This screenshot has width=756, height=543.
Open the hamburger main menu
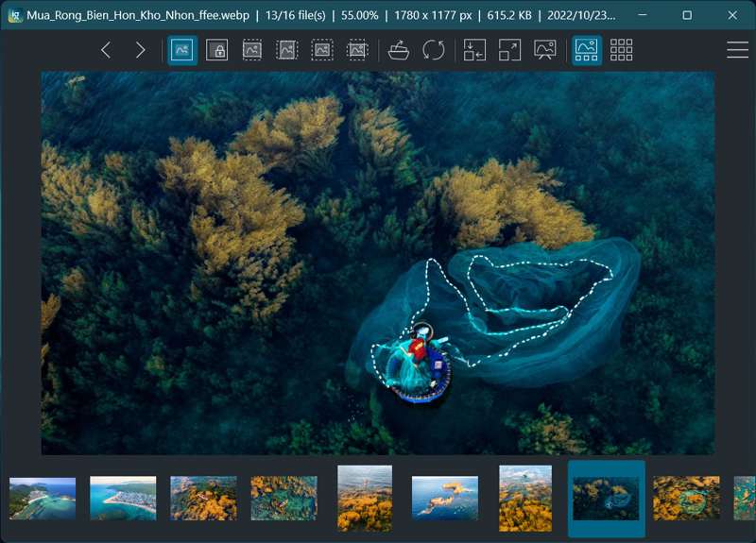click(x=737, y=50)
